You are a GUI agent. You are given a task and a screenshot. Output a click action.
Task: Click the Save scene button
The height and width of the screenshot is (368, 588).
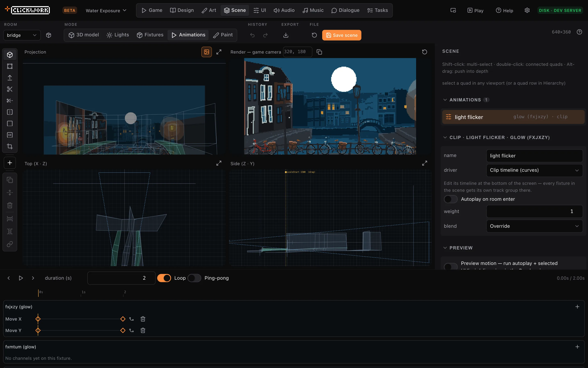[342, 35]
